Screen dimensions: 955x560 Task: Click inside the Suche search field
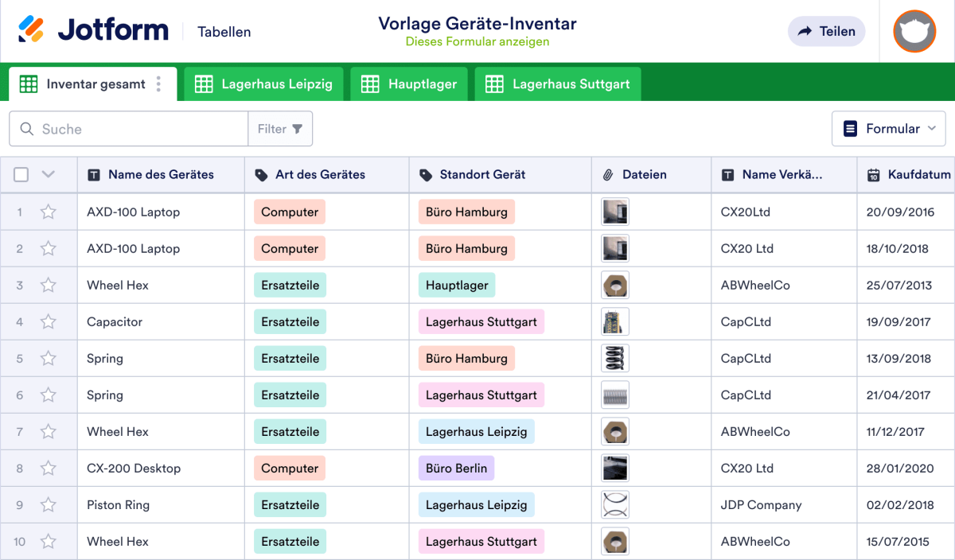(127, 128)
